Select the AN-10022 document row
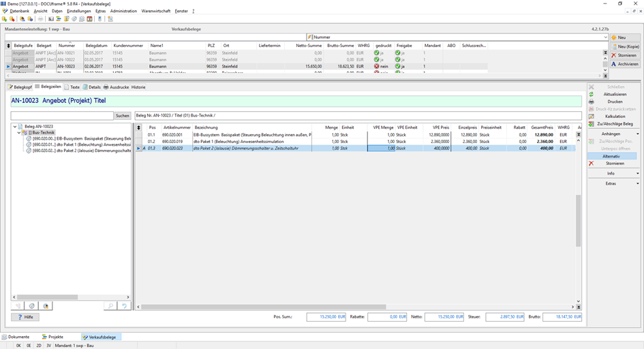The width and height of the screenshot is (644, 349). (247, 59)
